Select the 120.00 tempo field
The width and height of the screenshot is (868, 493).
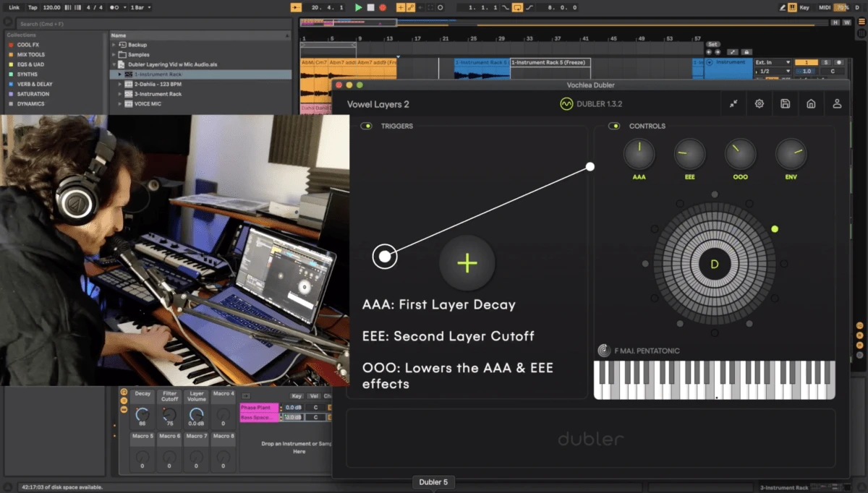click(51, 7)
